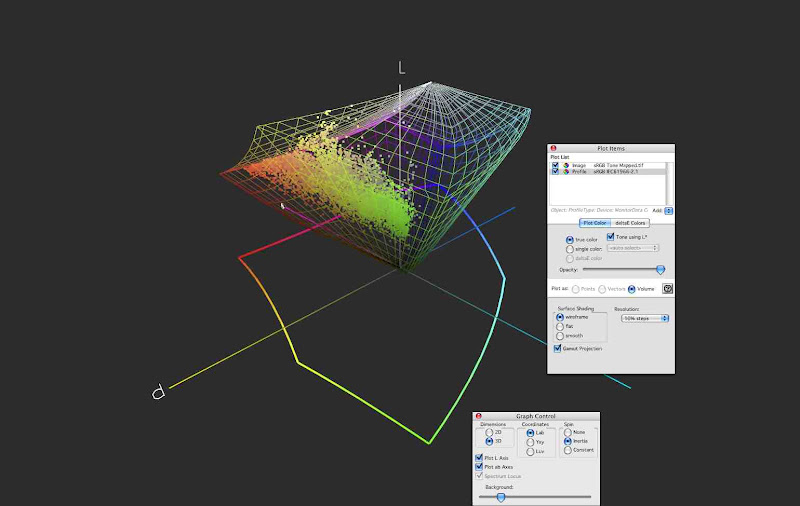
Task: Open the auto select color dropdown
Action: 633,248
